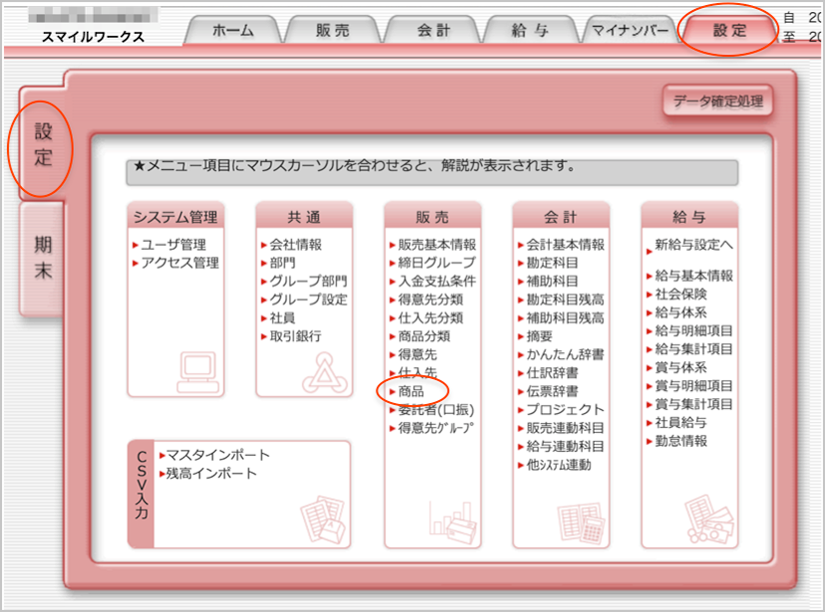Screen dimensions: 825x612
Task: Open 勘定科目残高 link
Action: pos(566,299)
